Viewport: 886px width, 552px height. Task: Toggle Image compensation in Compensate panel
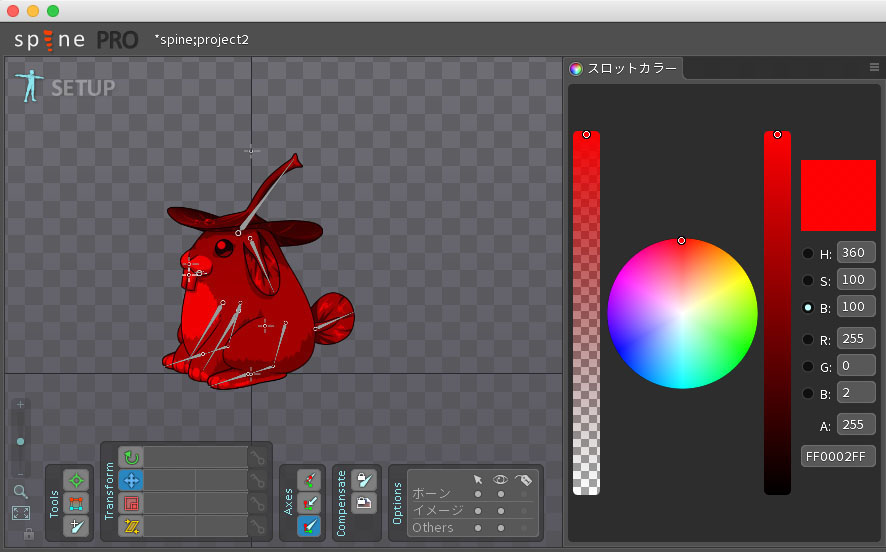(x=364, y=503)
